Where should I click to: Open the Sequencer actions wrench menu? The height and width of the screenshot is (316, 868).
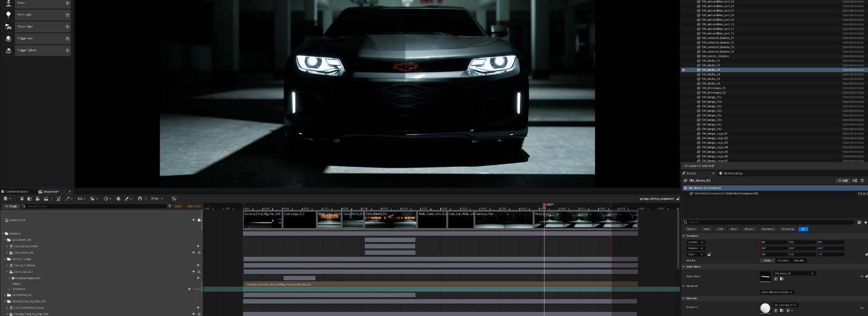[69, 199]
